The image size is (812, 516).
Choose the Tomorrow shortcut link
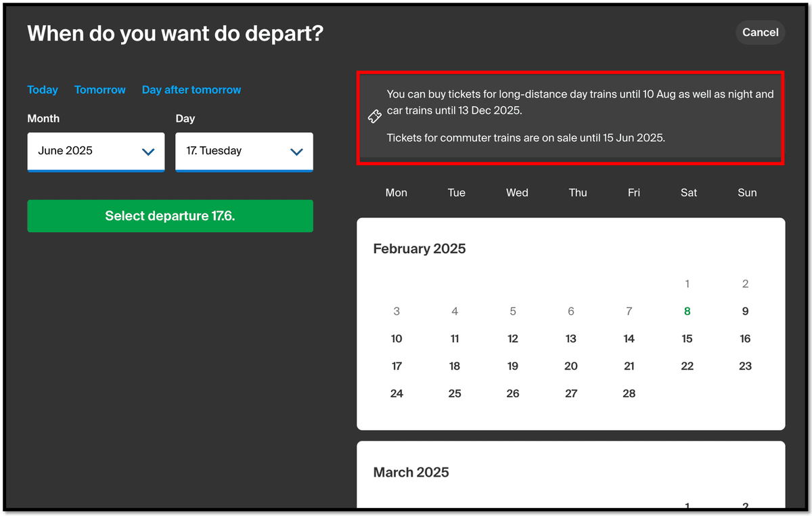click(100, 89)
